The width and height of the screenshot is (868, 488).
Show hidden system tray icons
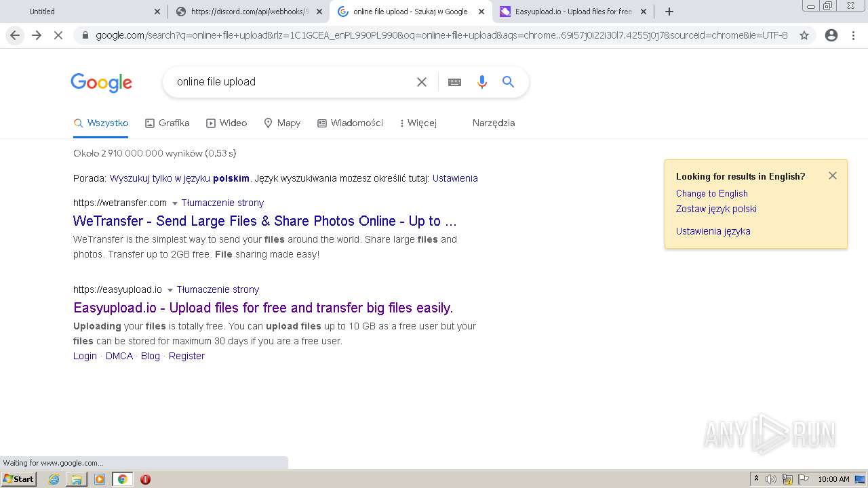(x=756, y=479)
